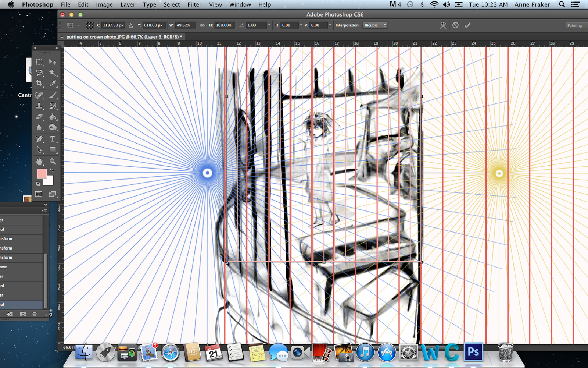Delete current history state

click(x=35, y=314)
